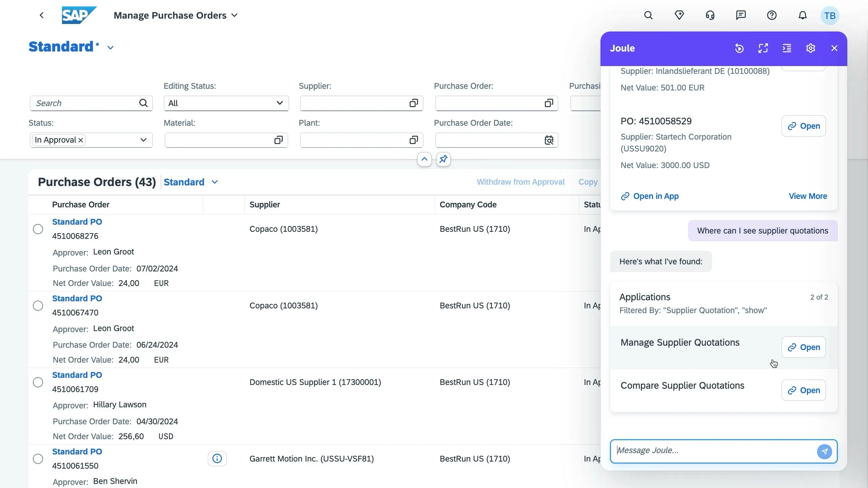Open the Purchase Order Date calendar picker

[x=549, y=140]
